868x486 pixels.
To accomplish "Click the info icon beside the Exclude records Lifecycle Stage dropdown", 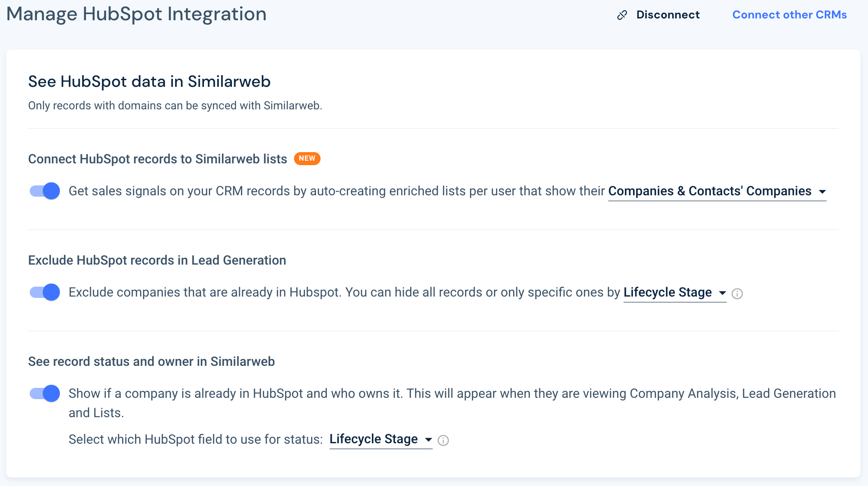I will (737, 294).
